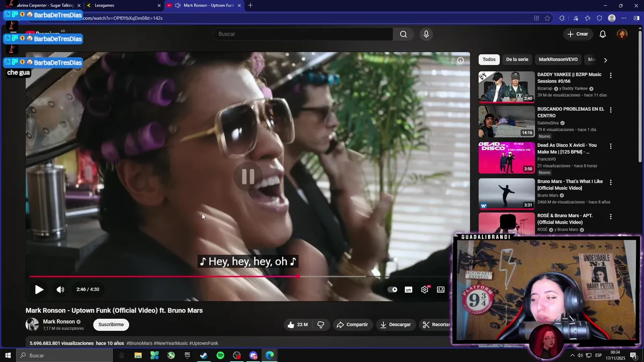644x362 pixels.
Task: Open YouTube notifications bell
Action: [x=603, y=34]
